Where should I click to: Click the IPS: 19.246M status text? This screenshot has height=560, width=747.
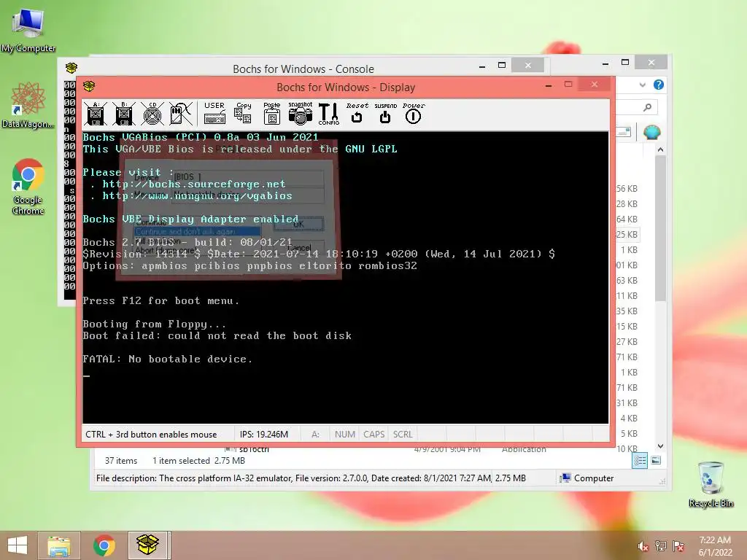[264, 435]
